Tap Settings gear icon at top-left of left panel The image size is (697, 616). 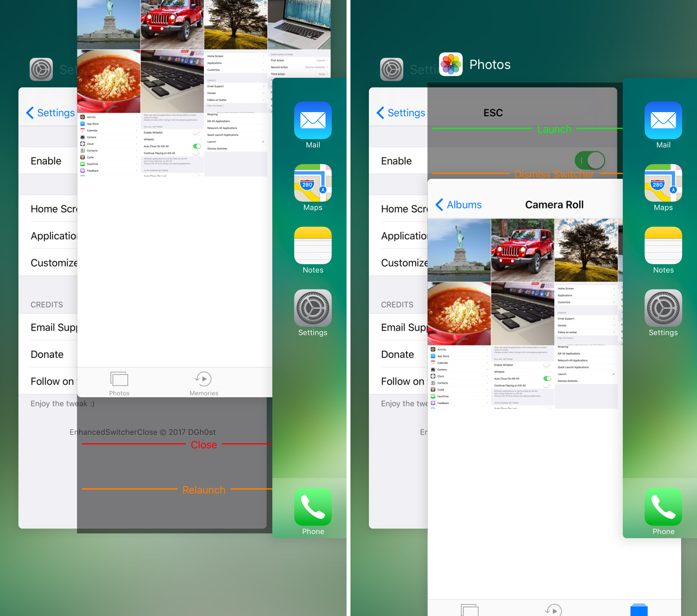(x=41, y=69)
